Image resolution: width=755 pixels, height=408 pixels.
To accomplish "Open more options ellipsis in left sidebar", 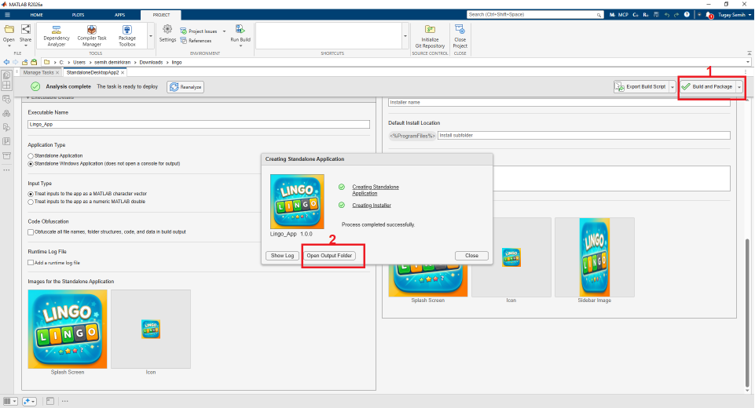I will point(6,170).
